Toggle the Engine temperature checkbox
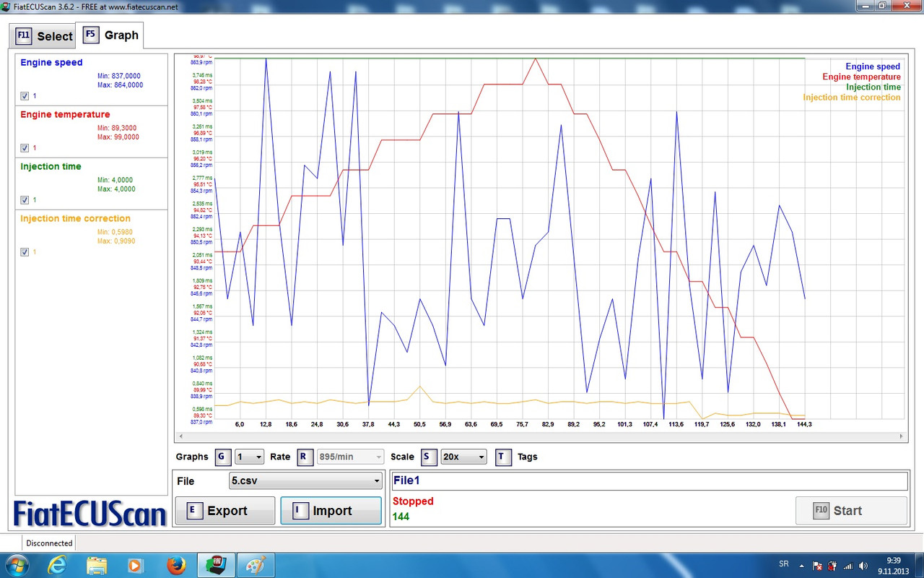924x578 pixels. (x=25, y=147)
